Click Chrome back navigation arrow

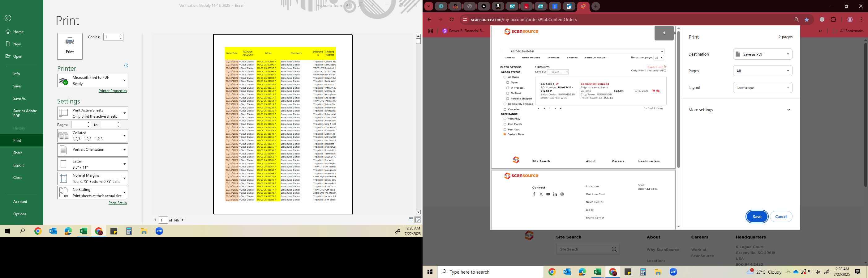click(x=429, y=19)
